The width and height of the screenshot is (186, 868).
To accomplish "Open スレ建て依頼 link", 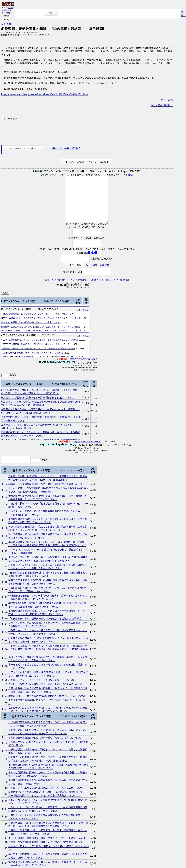I will click(96, 280).
